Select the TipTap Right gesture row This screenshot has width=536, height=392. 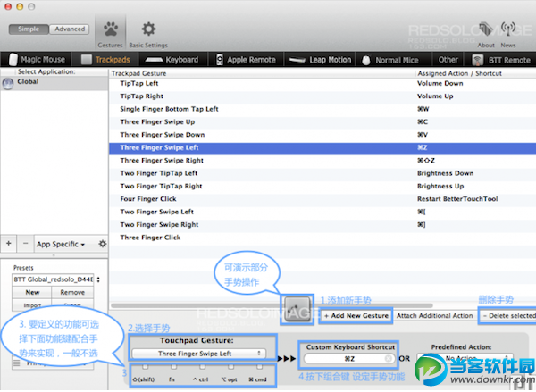point(322,96)
